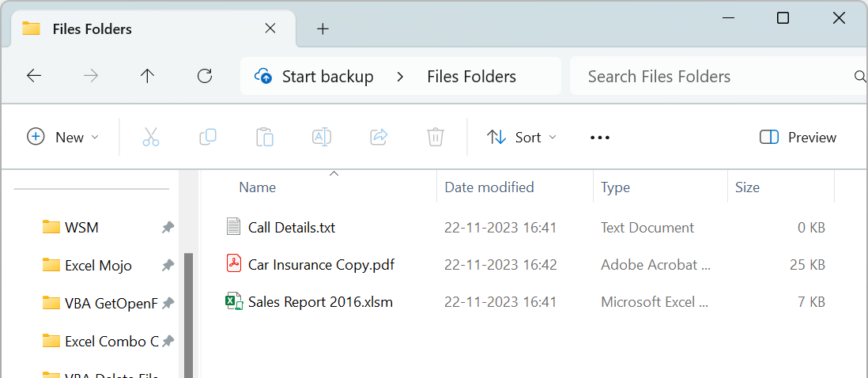Click the Cut scissors icon
The height and width of the screenshot is (378, 868).
(x=150, y=137)
